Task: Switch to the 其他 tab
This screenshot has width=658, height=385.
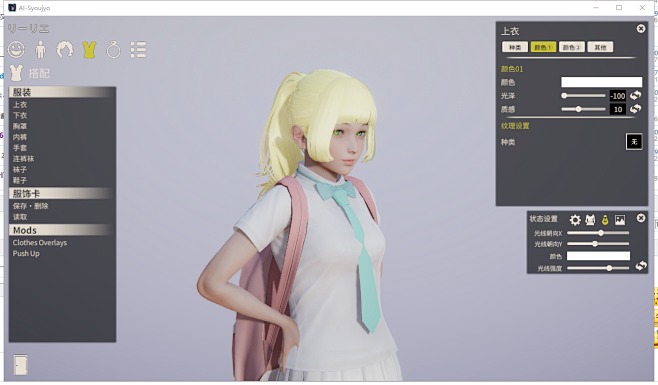Action: click(x=600, y=47)
